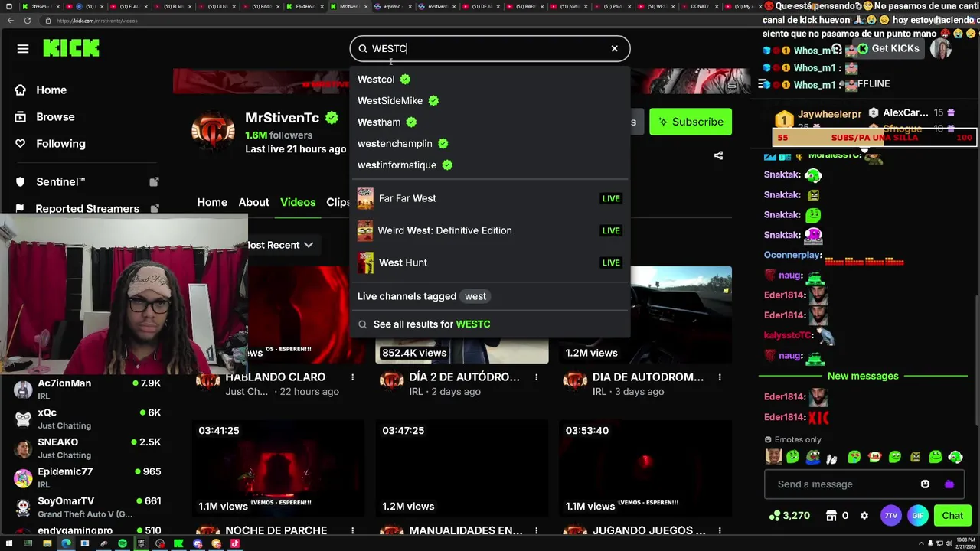Open Sentinel in the sidebar
Image resolution: width=980 pixels, height=551 pixels.
pos(60,181)
